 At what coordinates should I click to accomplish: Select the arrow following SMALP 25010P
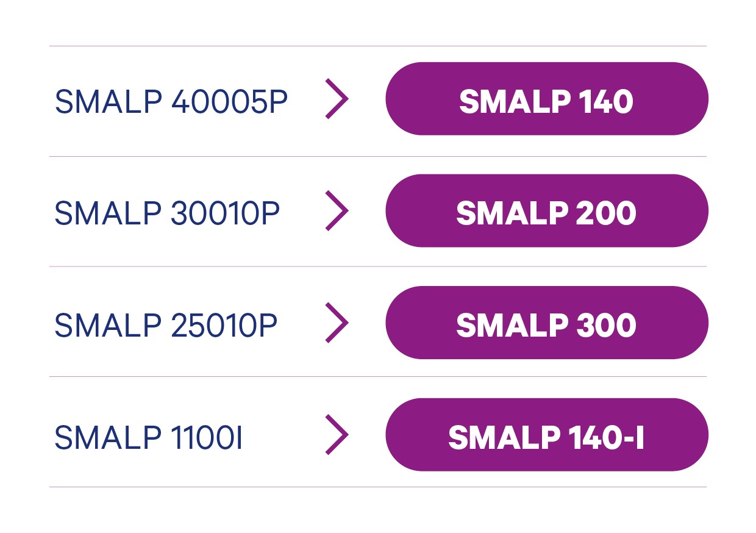(x=337, y=323)
